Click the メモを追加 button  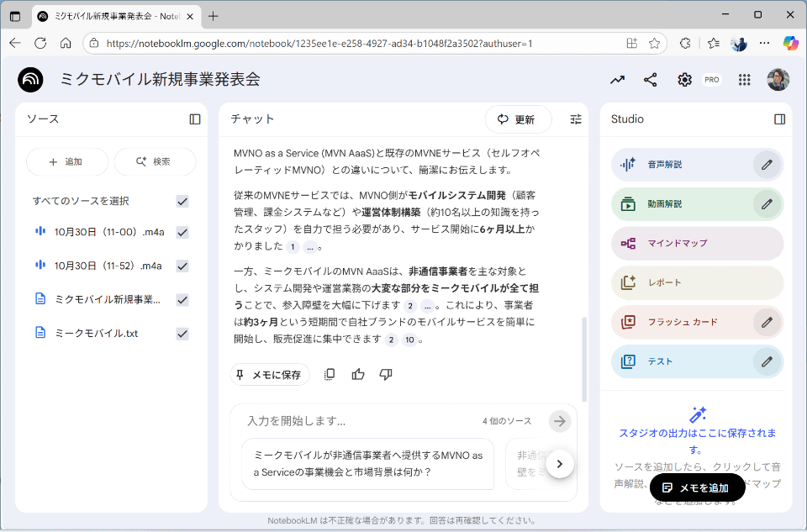[698, 487]
